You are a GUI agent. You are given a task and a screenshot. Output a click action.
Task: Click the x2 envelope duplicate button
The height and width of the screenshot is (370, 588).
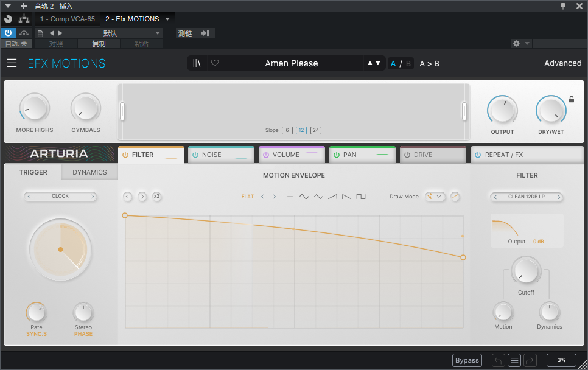157,196
